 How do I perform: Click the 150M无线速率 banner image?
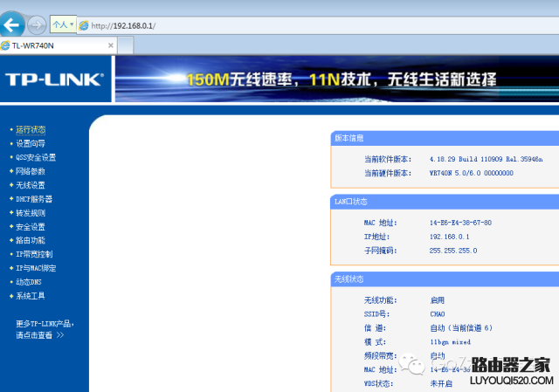click(x=337, y=79)
